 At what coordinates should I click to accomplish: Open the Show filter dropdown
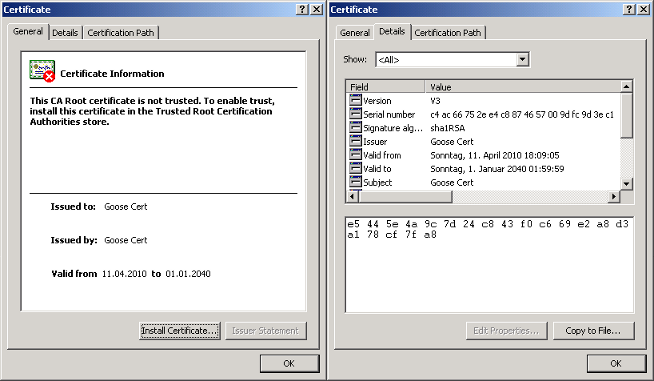point(522,60)
